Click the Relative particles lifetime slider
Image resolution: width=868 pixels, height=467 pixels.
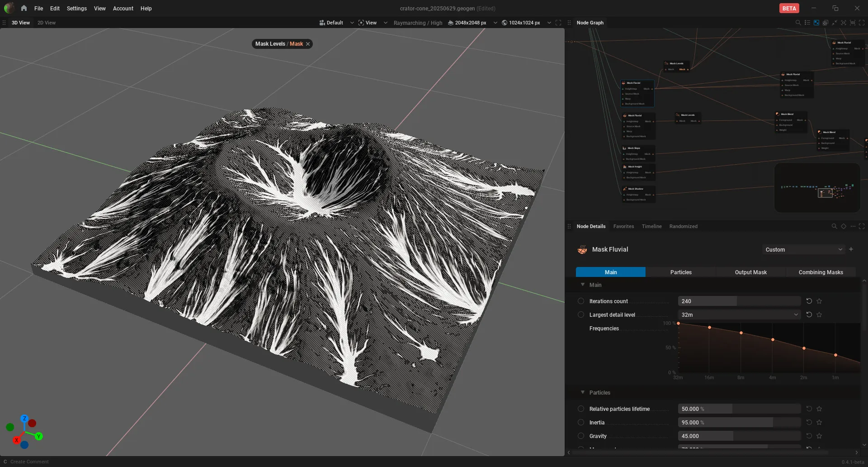tap(739, 409)
